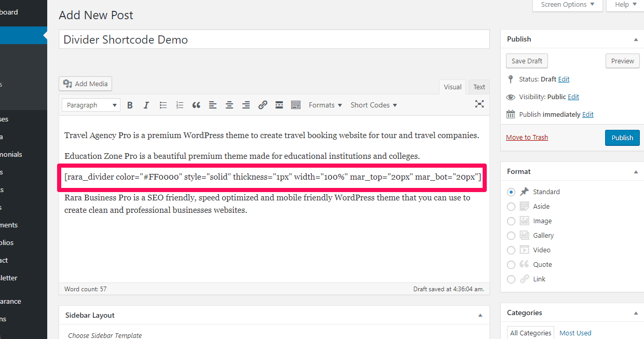The height and width of the screenshot is (339, 644).
Task: Switch to the Text editor tab
Action: pyautogui.click(x=479, y=87)
